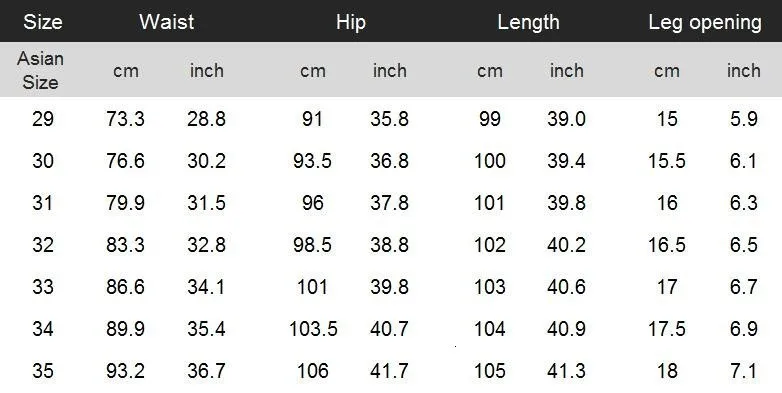Viewport: 782px width, 393px height.
Task: Click the Size header cell
Action: click(42, 22)
